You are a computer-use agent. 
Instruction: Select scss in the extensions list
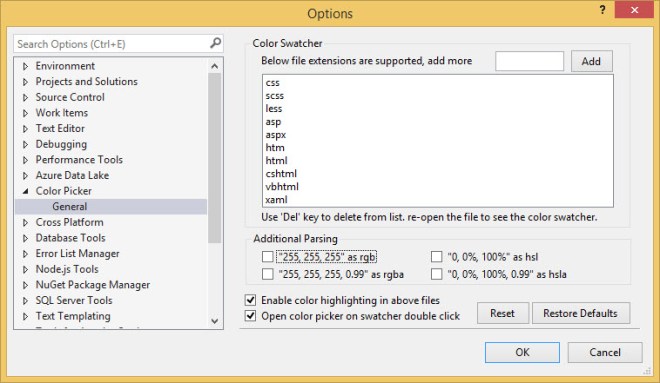tap(274, 96)
